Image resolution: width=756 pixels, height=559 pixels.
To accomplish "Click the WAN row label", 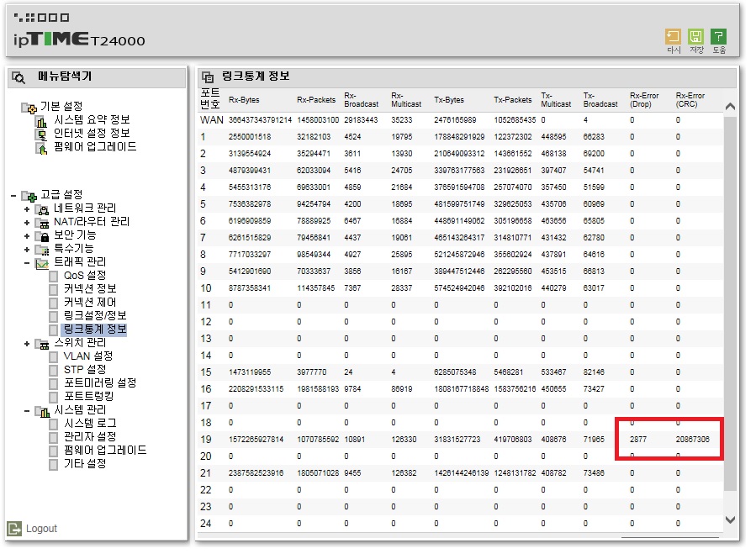I will point(212,120).
